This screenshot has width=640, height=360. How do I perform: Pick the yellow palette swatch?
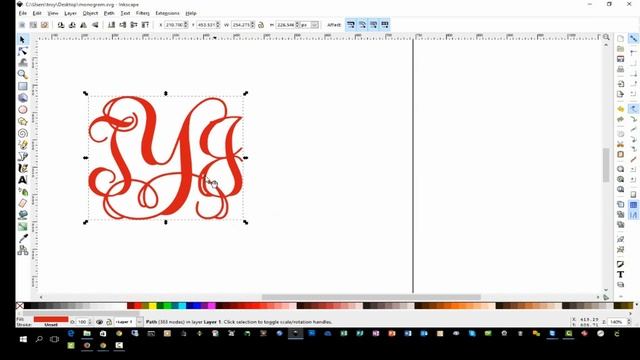pyautogui.click(x=152, y=306)
